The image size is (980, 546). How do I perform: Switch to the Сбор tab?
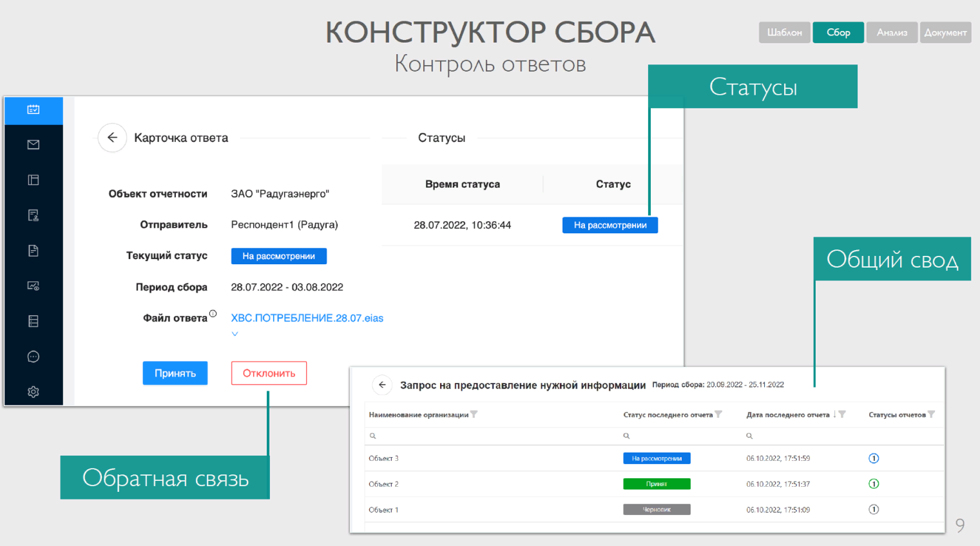[x=838, y=32]
